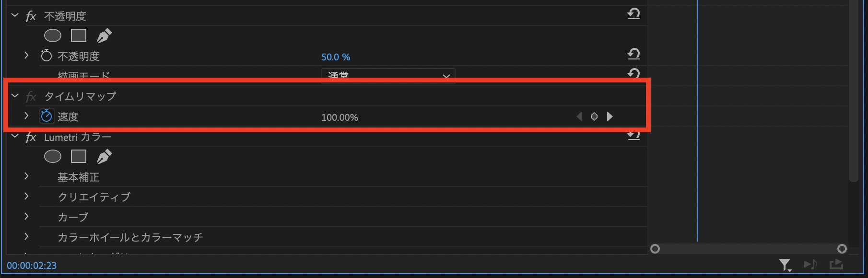The image size is (868, 278).
Task: Expand the クリエイティブ section
Action: [x=26, y=197]
